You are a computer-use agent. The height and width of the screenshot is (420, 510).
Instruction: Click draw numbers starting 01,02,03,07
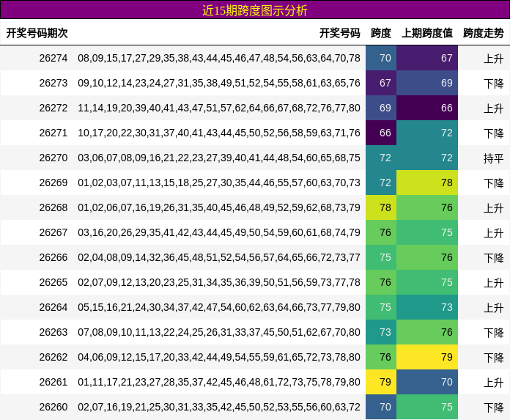[219, 183]
